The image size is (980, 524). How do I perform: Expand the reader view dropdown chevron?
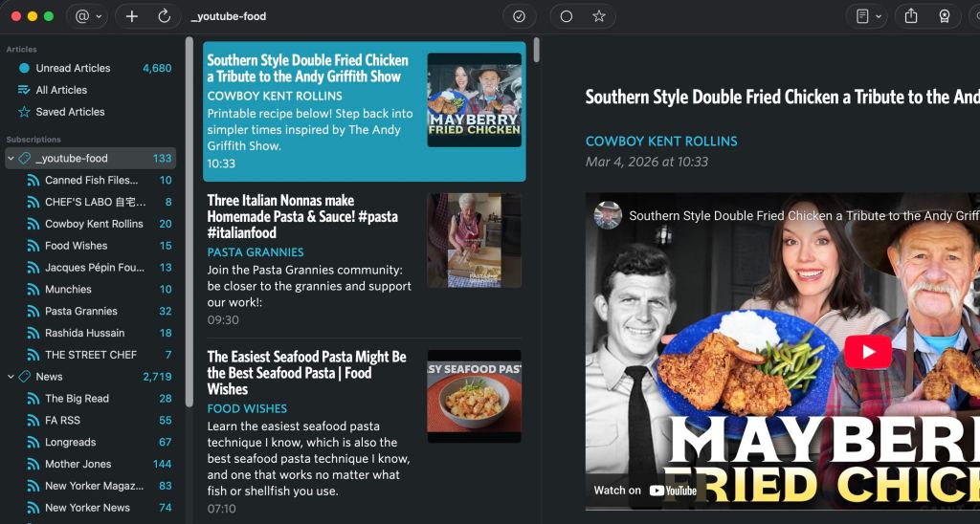click(x=879, y=17)
